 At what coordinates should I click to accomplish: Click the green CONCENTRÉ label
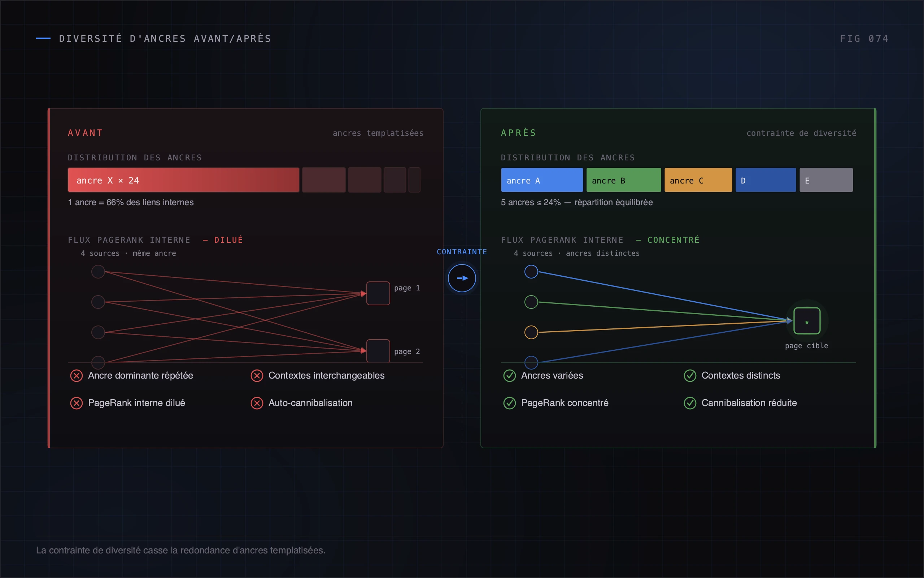click(674, 240)
